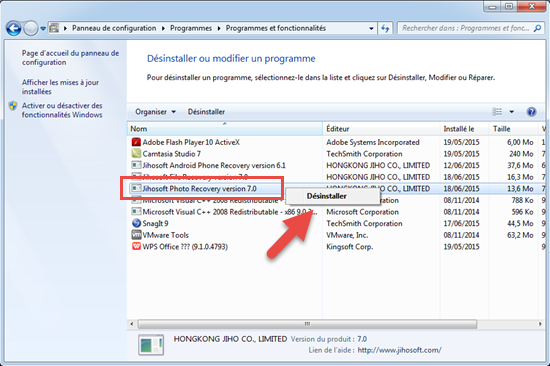The height and width of the screenshot is (366, 550).
Task: Click the program thumbnail in details pane
Action: (x=151, y=345)
